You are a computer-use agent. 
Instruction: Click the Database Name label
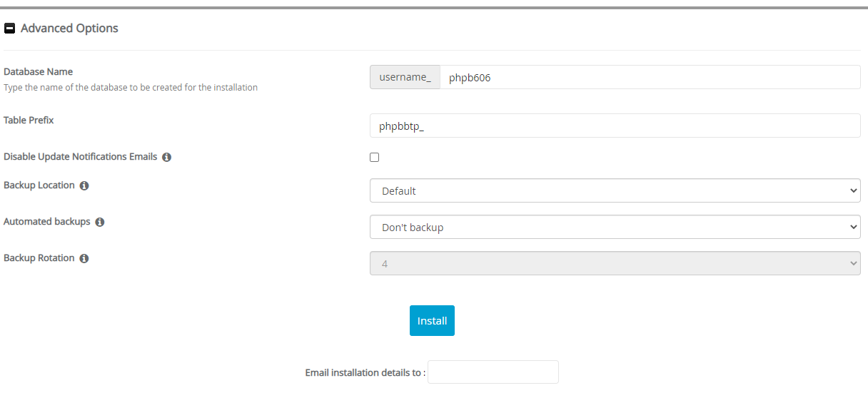(x=39, y=72)
